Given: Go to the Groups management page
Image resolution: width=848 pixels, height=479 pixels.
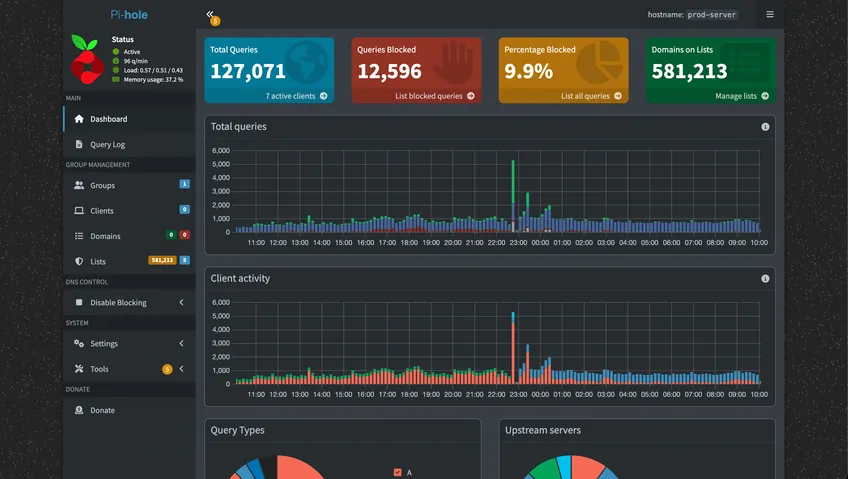Looking at the screenshot, I should pos(129,185).
